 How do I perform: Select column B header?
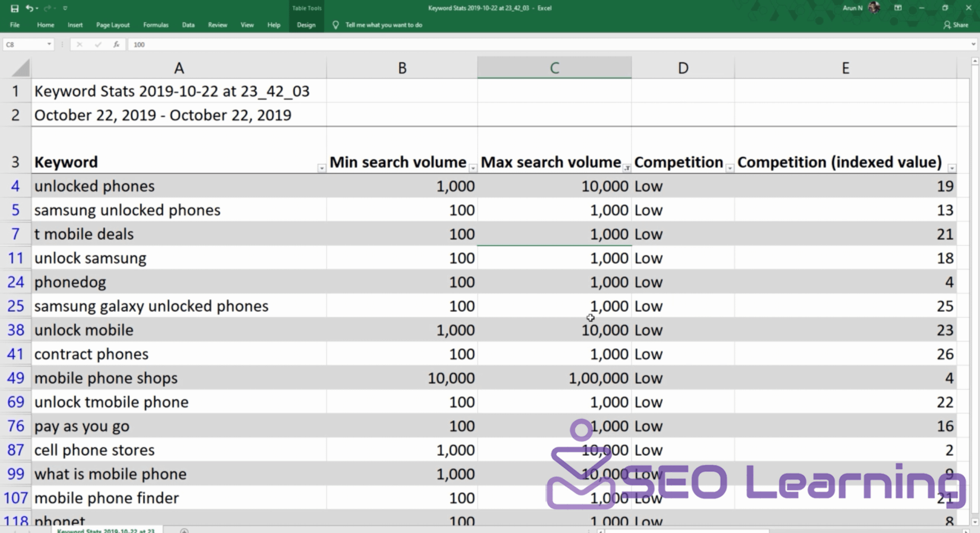pyautogui.click(x=402, y=68)
